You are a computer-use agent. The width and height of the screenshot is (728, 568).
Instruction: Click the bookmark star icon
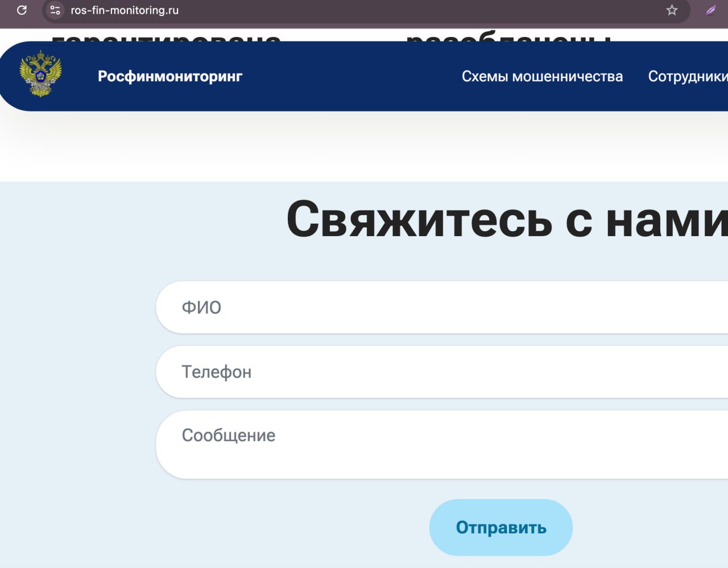click(672, 10)
